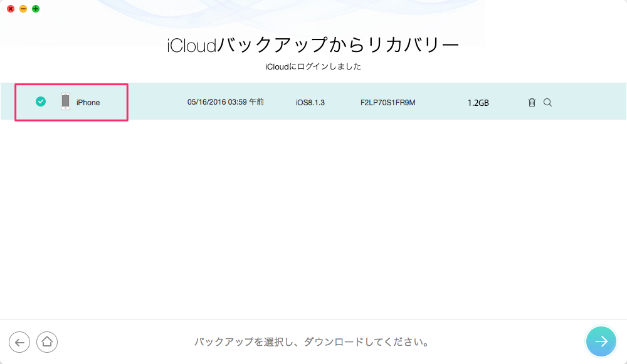Delete the iPhone backup with trash icon
The width and height of the screenshot is (627, 364).
click(x=532, y=102)
